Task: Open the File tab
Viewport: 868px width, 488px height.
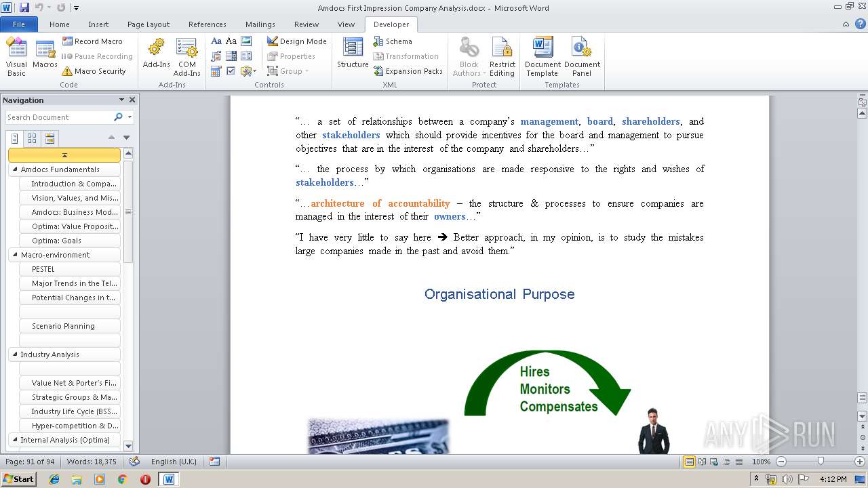Action: pyautogui.click(x=19, y=24)
